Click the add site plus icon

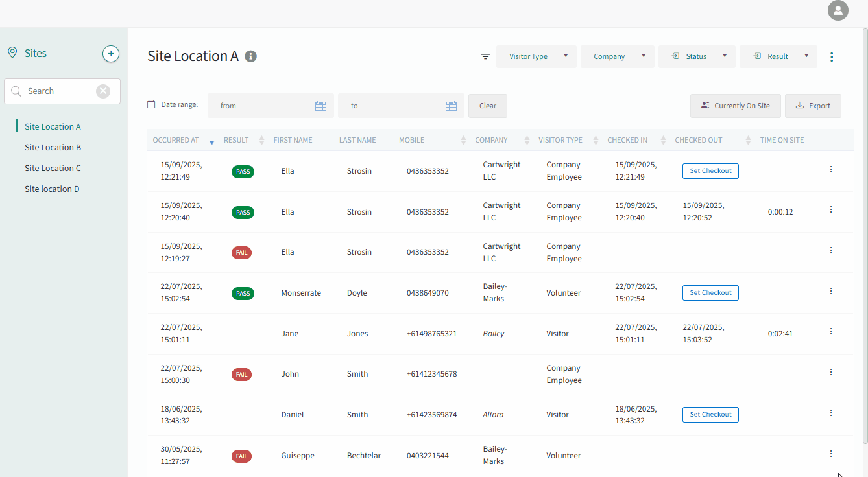[111, 54]
